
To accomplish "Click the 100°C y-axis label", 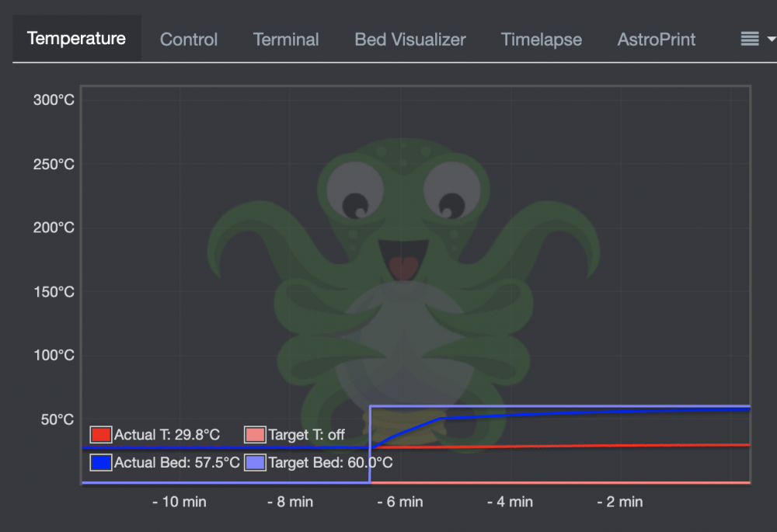I will pyautogui.click(x=54, y=356).
